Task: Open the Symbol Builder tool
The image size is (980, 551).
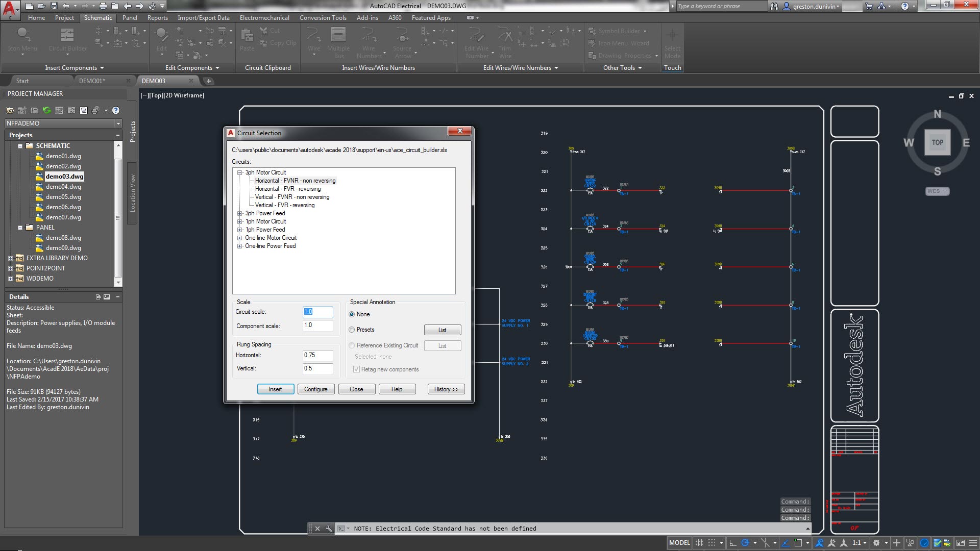Action: 618,31
